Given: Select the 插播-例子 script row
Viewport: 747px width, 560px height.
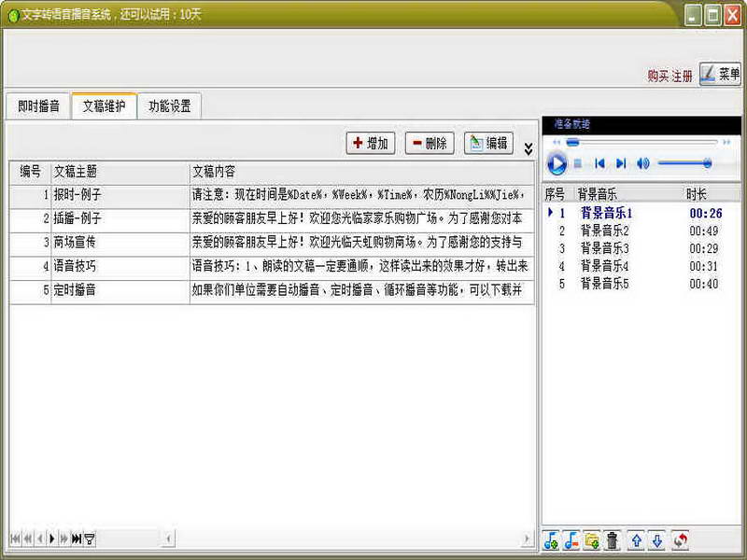Looking at the screenshot, I should pos(272,219).
